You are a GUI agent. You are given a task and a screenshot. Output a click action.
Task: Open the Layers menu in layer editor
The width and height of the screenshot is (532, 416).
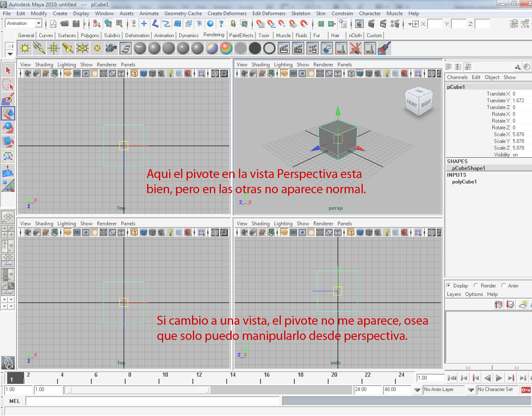(x=454, y=294)
